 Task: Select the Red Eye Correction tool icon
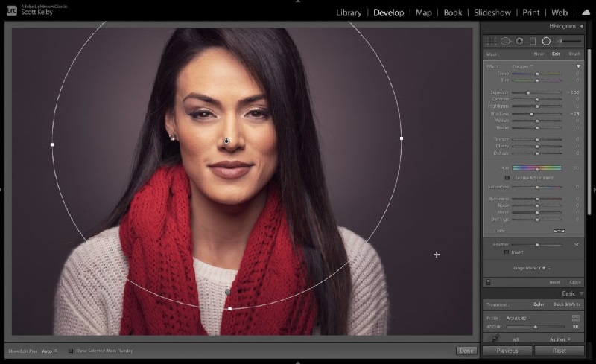pos(519,41)
